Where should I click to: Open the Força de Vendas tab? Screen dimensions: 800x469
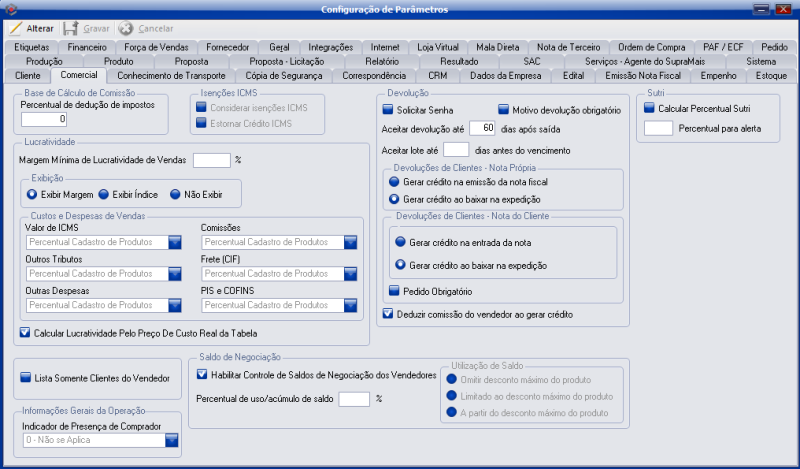(156, 47)
